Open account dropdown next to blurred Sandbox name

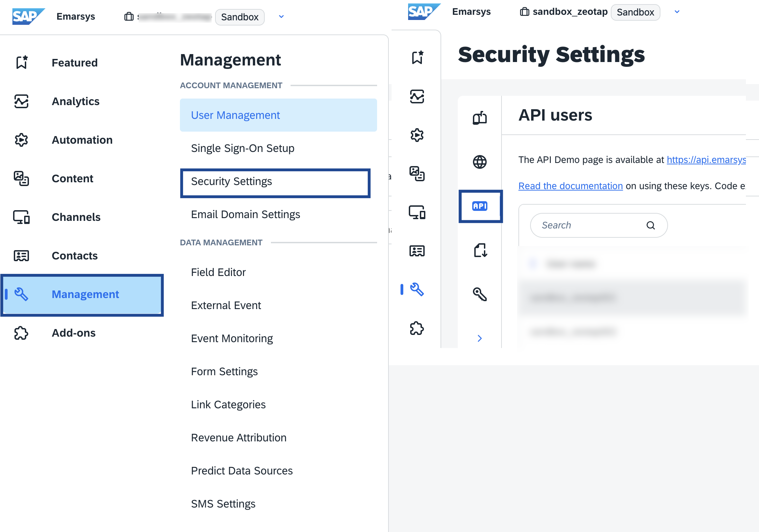coord(281,17)
